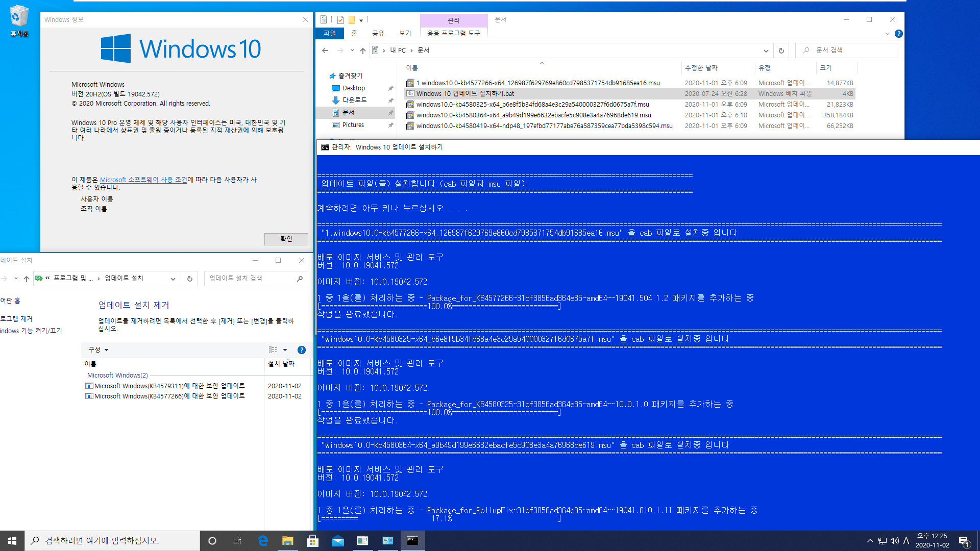Sort updates by 설치 날짜 column
The height and width of the screenshot is (551, 980).
point(281,364)
